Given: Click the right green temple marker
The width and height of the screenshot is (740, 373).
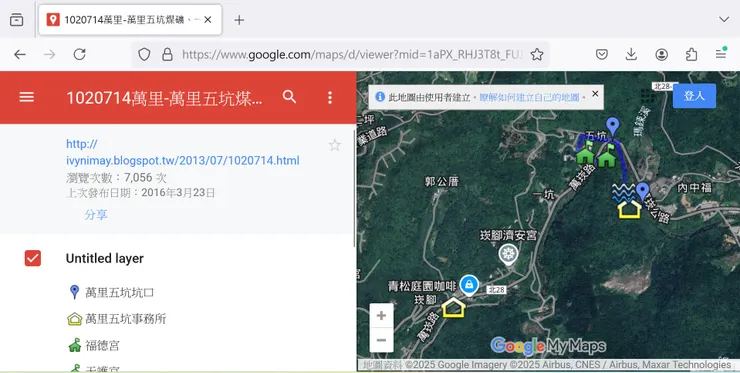Looking at the screenshot, I should click(x=607, y=156).
